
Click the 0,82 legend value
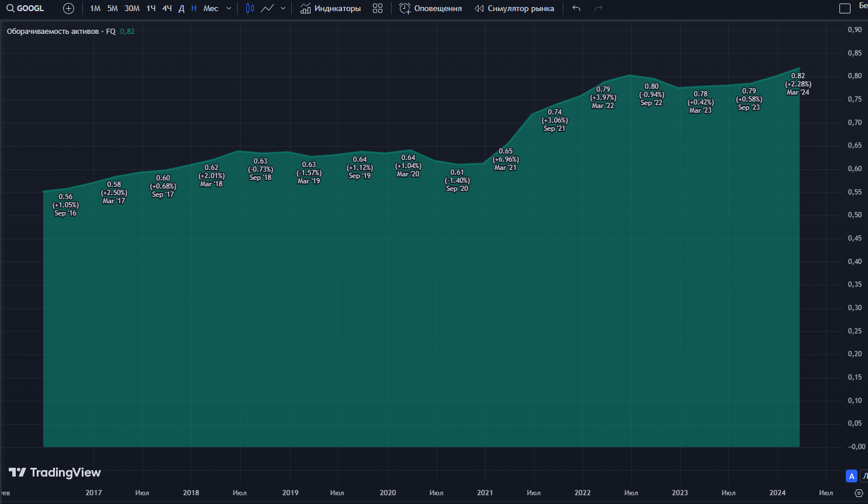[x=127, y=32]
